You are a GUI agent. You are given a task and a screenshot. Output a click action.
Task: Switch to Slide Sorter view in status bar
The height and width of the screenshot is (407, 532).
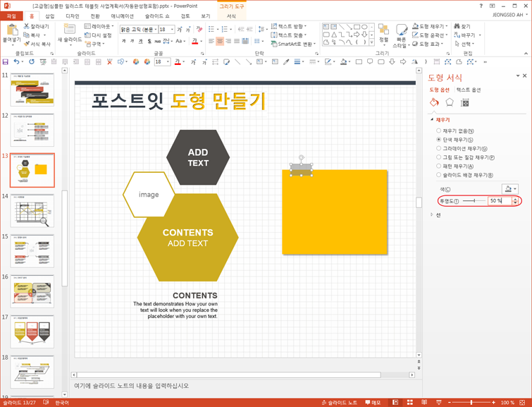[x=410, y=402]
